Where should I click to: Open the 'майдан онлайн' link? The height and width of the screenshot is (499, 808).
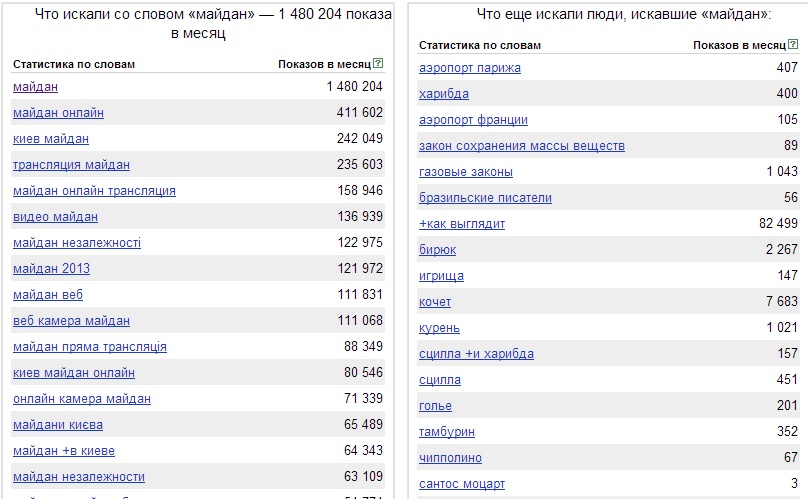[58, 113]
